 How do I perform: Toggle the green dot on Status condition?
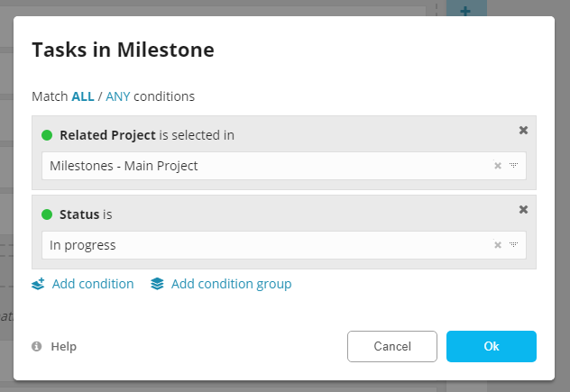47,214
